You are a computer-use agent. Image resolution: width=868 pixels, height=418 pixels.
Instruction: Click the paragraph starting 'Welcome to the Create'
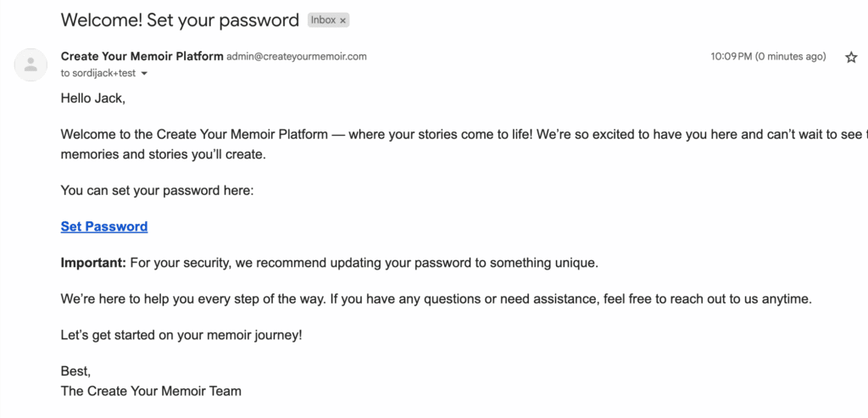464,144
